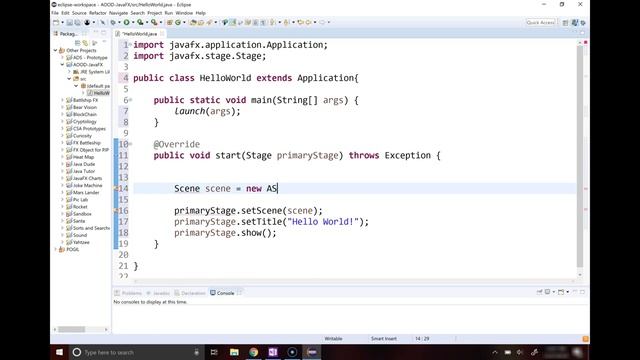Collapse the src folder node

[x=69, y=79]
